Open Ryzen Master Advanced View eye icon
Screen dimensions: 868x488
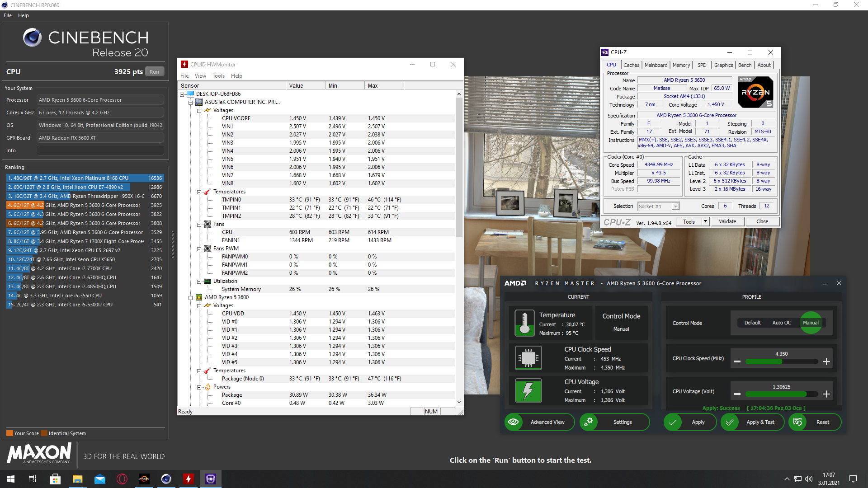514,422
